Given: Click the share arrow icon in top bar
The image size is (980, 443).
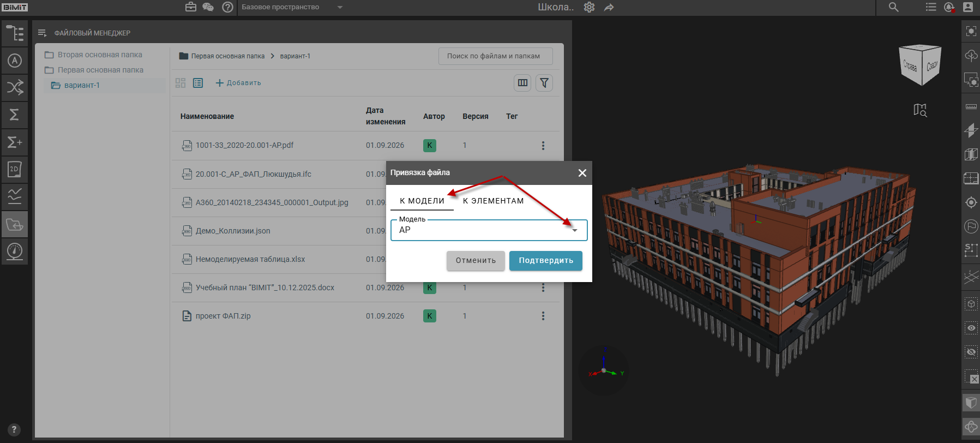Looking at the screenshot, I should (x=609, y=7).
